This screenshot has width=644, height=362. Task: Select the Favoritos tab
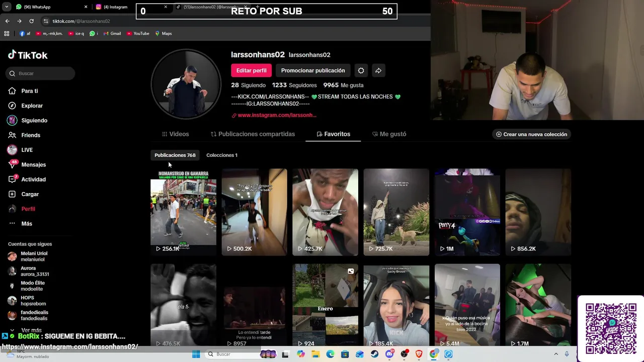[x=333, y=134]
